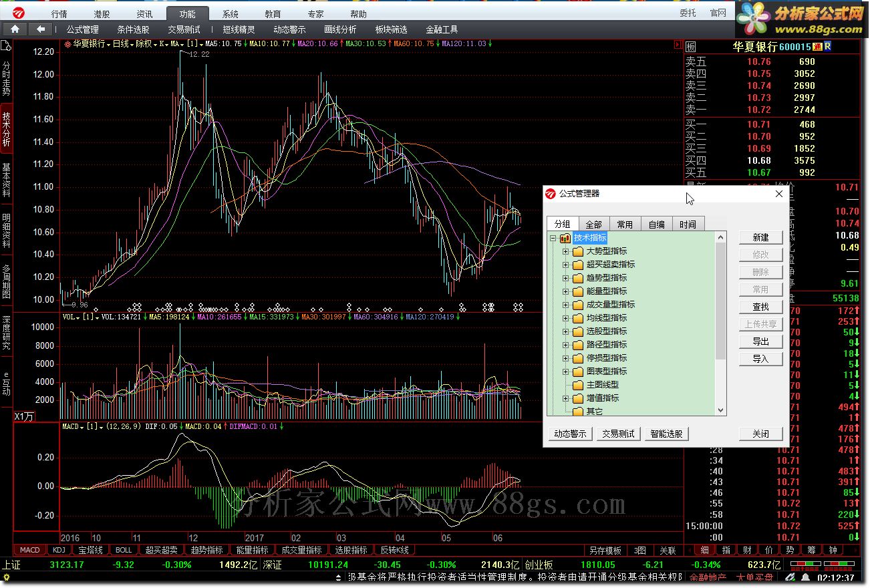Viewport: 870px width, 588px height.
Task: Select the BOLL indicator tab at the bottom
Action: 124,550
